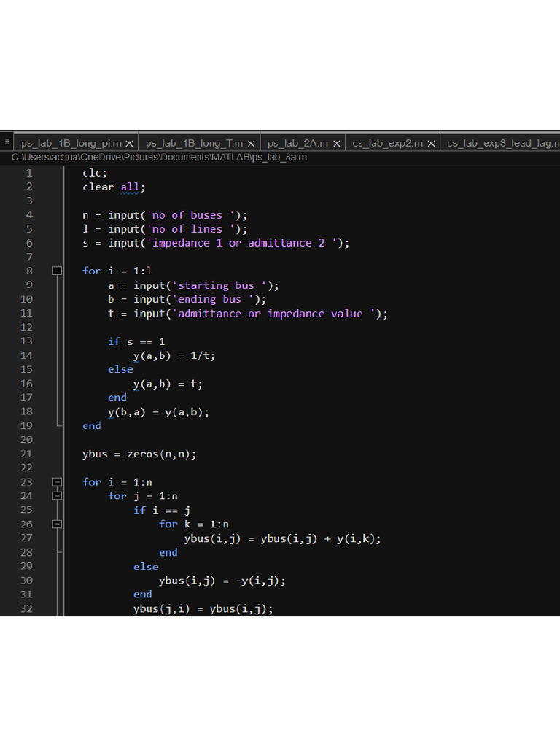The width and height of the screenshot is (560, 747).
Task: Switch to the cs_lab_exp2.m tab
Action: click(388, 144)
